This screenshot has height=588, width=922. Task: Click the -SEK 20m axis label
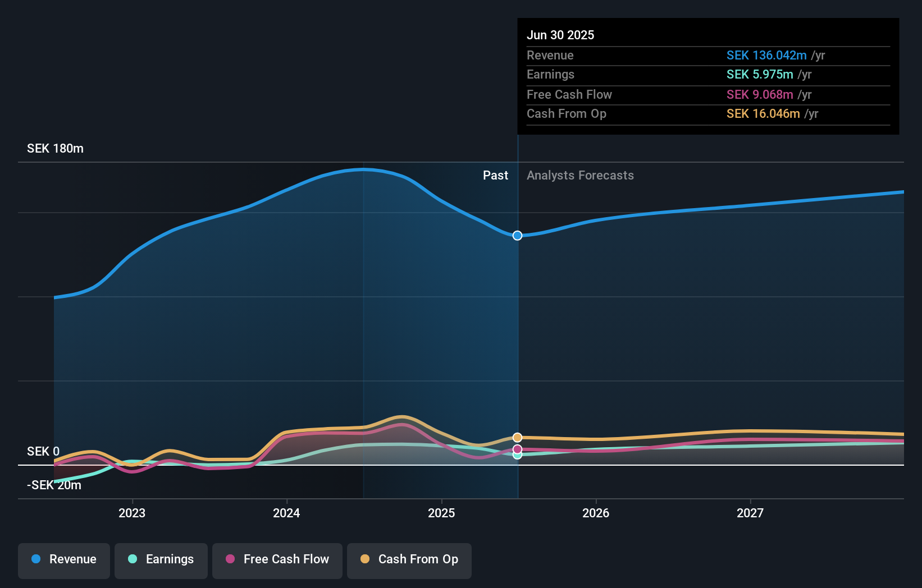53,485
